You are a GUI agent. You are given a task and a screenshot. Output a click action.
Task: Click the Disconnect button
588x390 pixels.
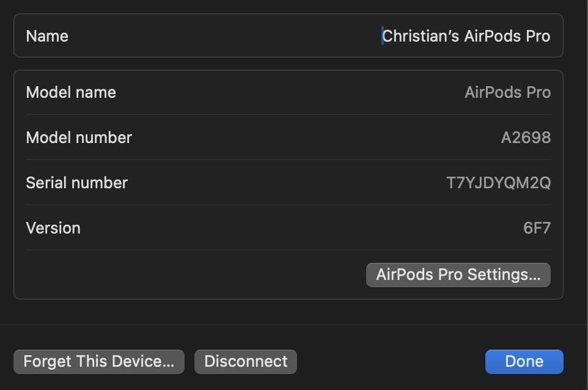pyautogui.click(x=246, y=361)
